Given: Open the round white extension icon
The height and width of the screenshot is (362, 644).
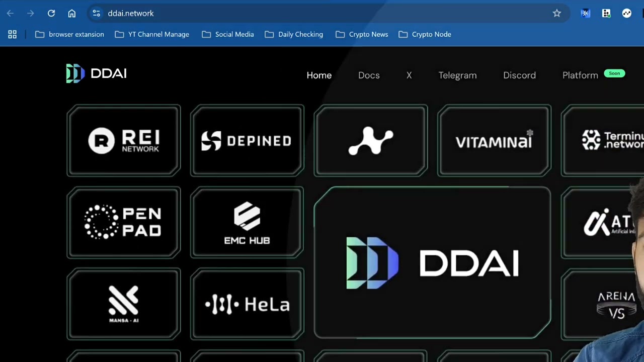Looking at the screenshot, I should coord(627,14).
